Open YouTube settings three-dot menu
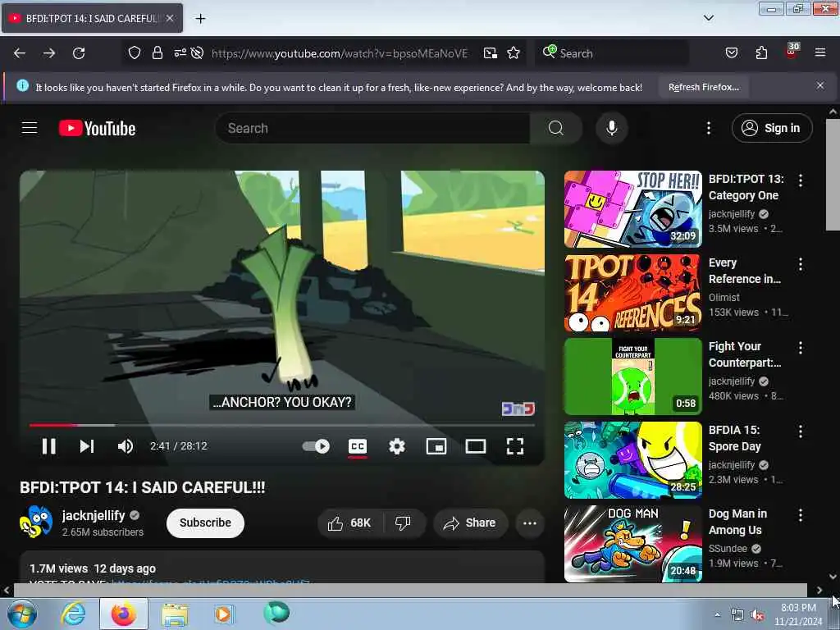Image resolution: width=840 pixels, height=630 pixels. [709, 128]
